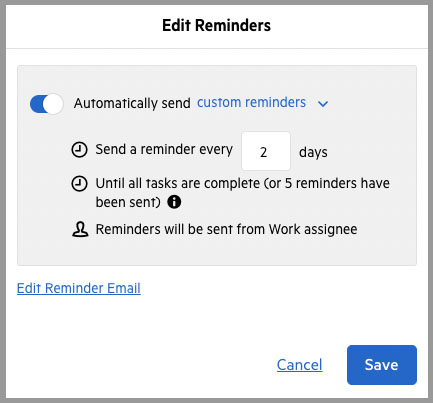Click the person icon beside Reminders will be sent
433x403 pixels.
coord(80,229)
